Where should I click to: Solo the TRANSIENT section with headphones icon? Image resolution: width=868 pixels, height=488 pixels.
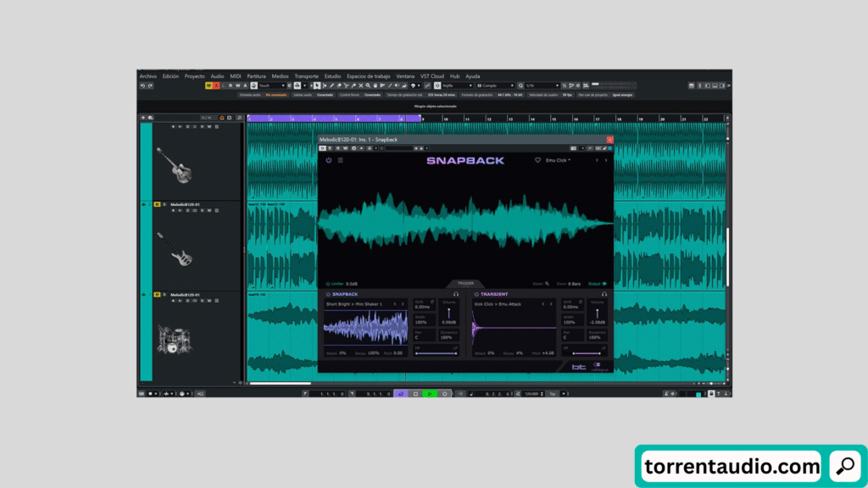click(x=604, y=294)
